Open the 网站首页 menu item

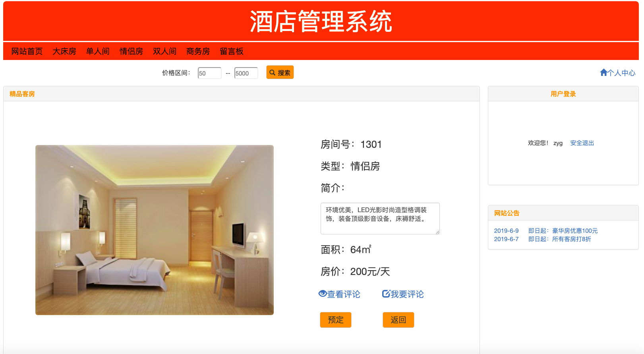[x=27, y=51]
